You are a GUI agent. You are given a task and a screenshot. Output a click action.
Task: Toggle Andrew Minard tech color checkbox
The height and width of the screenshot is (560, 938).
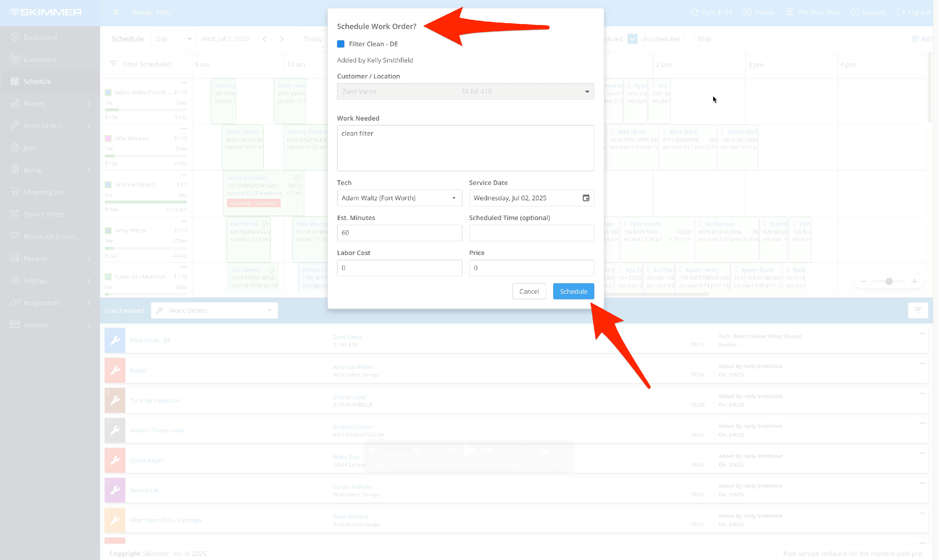108,184
